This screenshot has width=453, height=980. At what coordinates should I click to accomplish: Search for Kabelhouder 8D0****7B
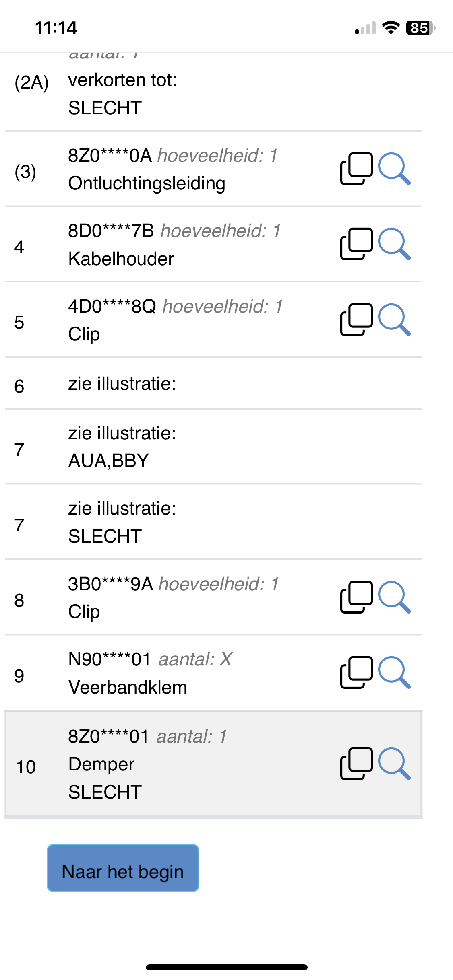394,244
